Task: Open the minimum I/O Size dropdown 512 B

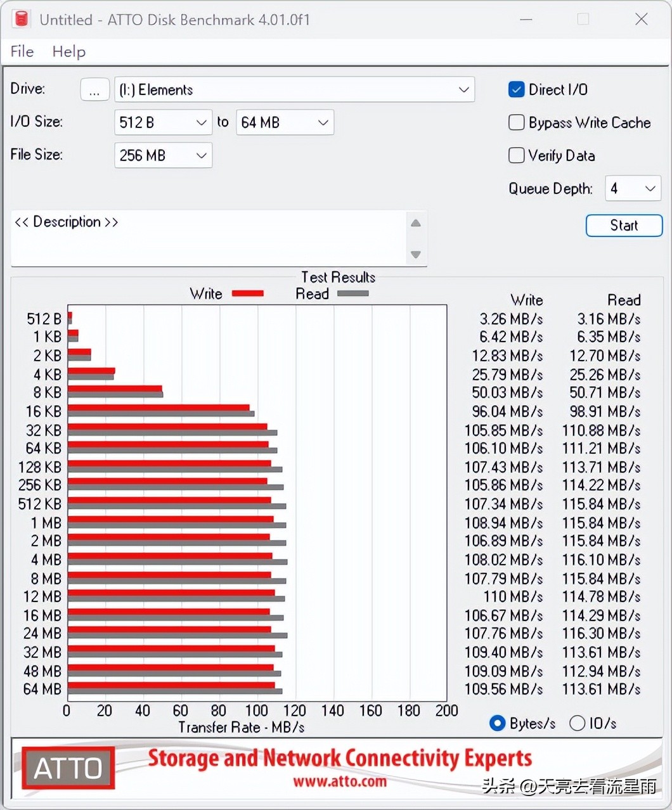Action: 163,122
